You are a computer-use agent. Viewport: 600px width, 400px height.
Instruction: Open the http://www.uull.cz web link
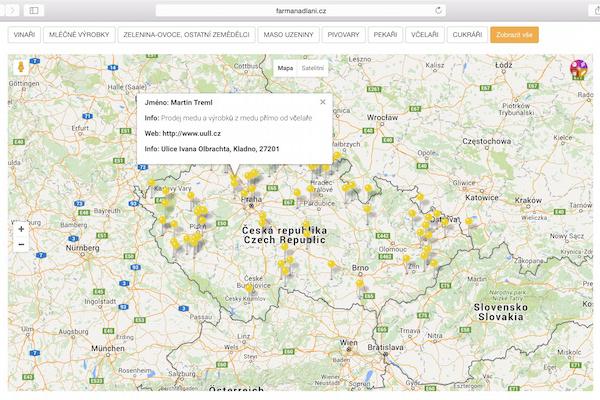195,133
